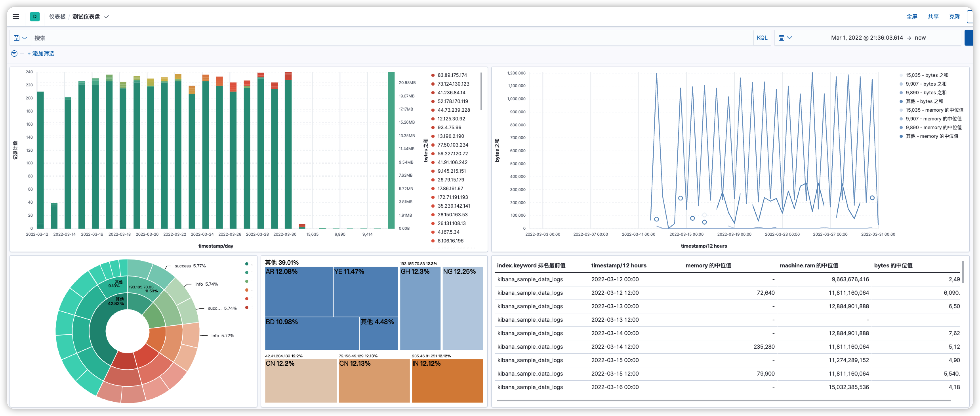Click red dot next to 83.89.175.174
980x416 pixels.
[433, 75]
